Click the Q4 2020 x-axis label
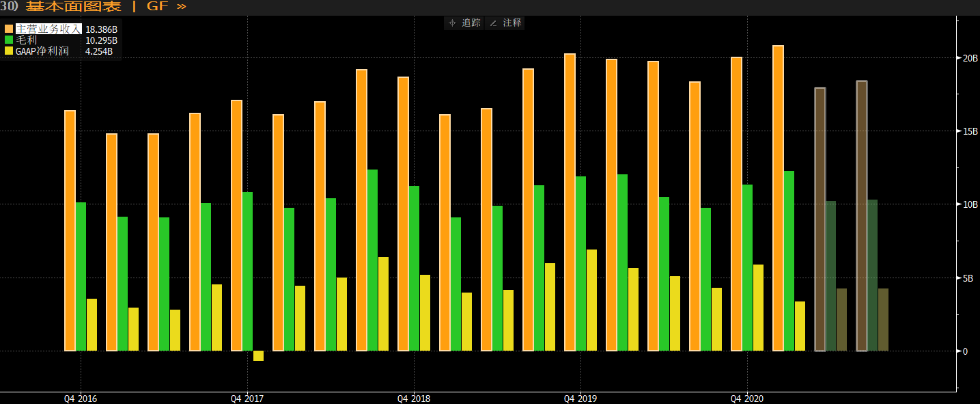This screenshot has width=980, height=404. coord(747,399)
